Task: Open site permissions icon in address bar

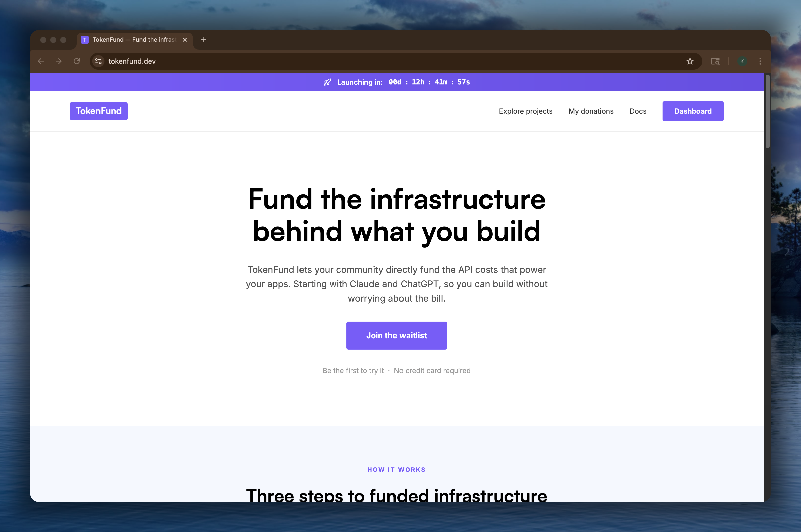Action: [x=98, y=61]
